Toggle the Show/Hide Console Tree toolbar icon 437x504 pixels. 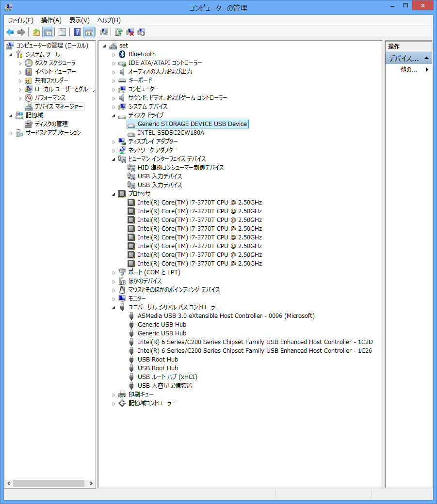click(48, 32)
